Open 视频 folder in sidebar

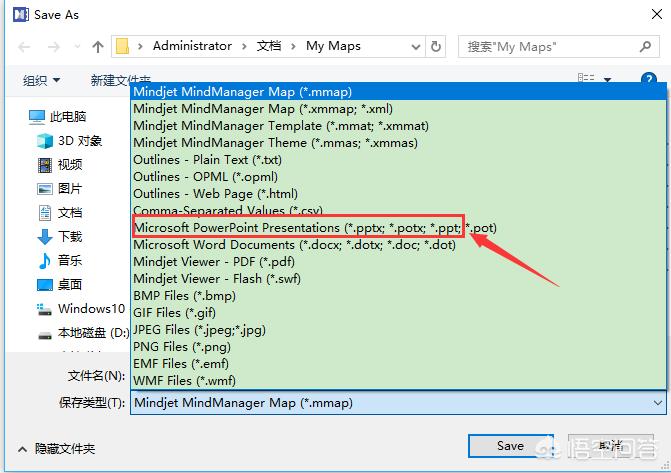pyautogui.click(x=60, y=164)
